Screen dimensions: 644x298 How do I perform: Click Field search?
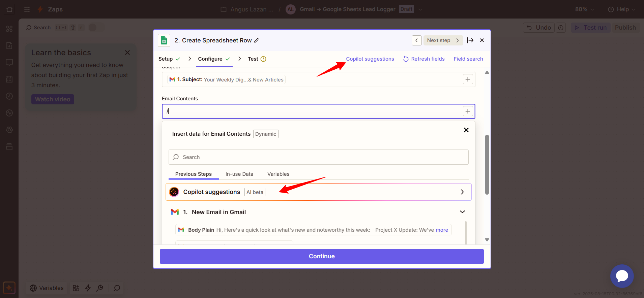(468, 59)
